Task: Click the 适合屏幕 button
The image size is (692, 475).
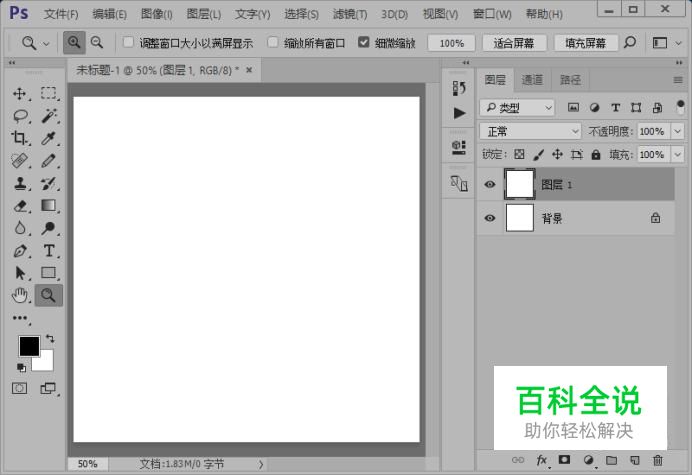Action: [x=514, y=43]
